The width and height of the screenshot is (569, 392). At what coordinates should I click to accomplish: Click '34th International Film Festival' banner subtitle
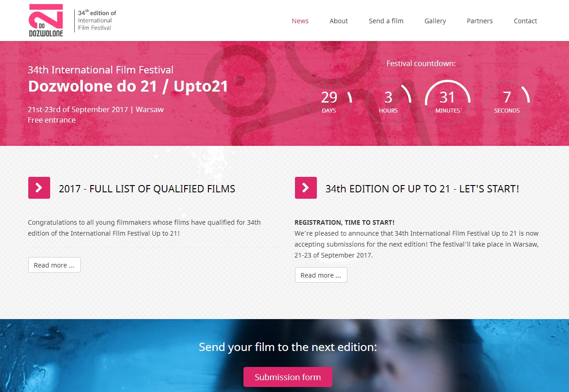(101, 70)
